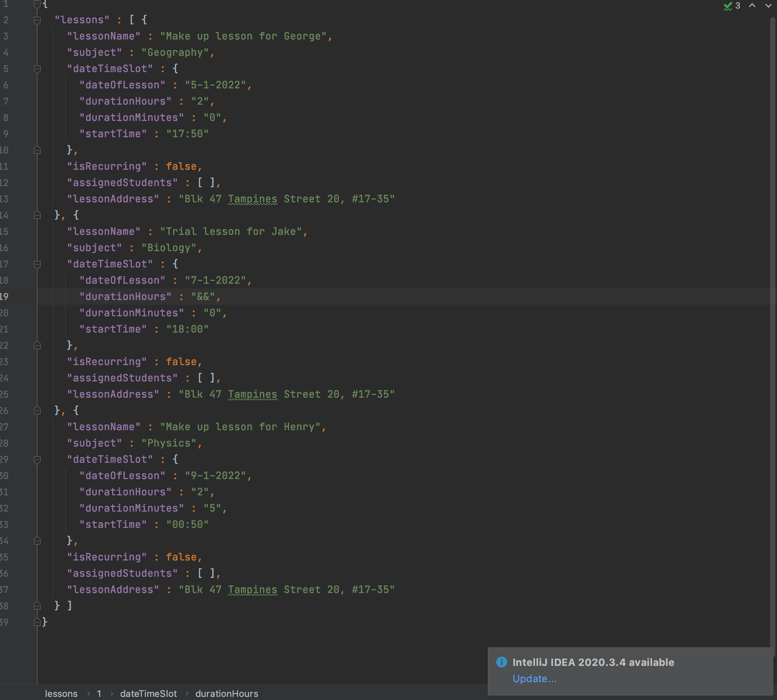Viewport: 777px width, 700px height.
Task: Fold second dateTimeSlot block on line 17
Action: coord(37,264)
